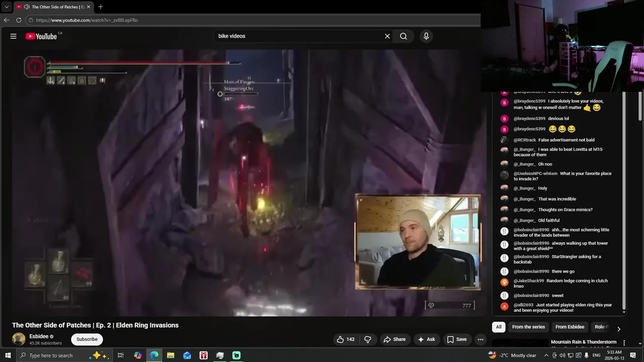Click the video title text
Image resolution: width=644 pixels, height=362 pixels.
point(95,325)
